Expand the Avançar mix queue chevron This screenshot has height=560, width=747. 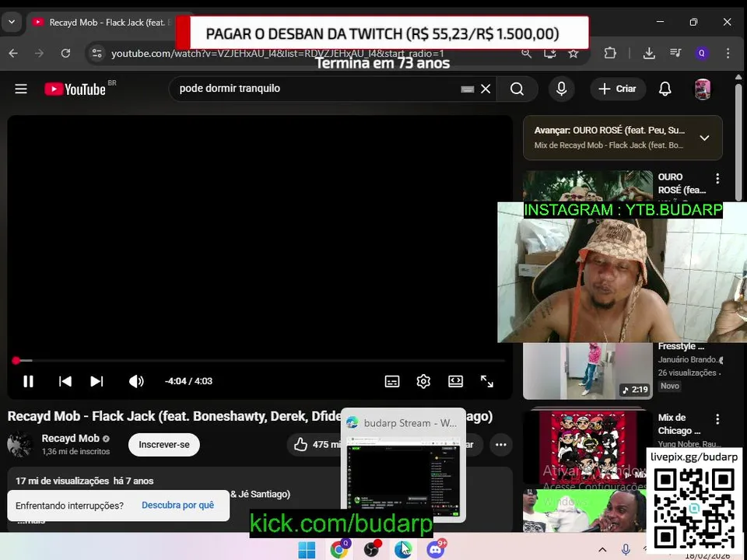pos(704,138)
